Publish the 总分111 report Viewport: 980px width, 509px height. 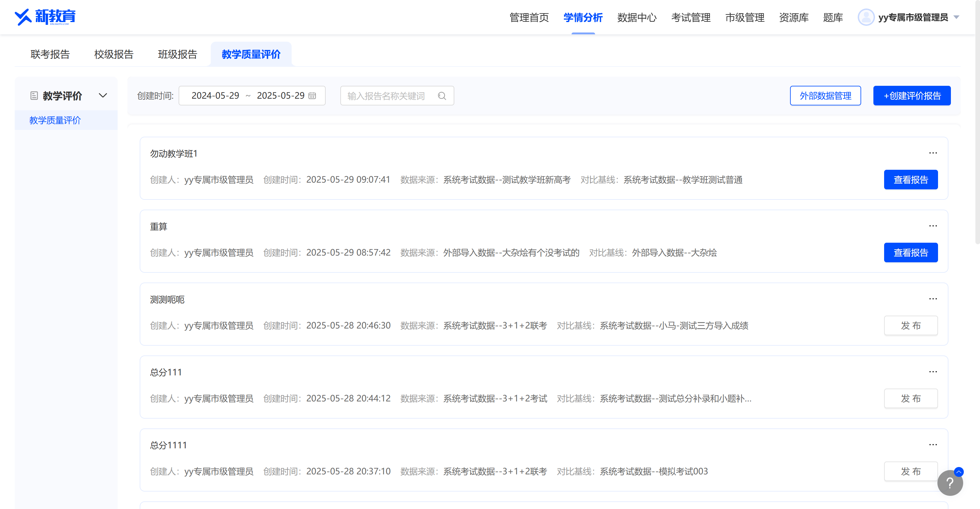[911, 398]
